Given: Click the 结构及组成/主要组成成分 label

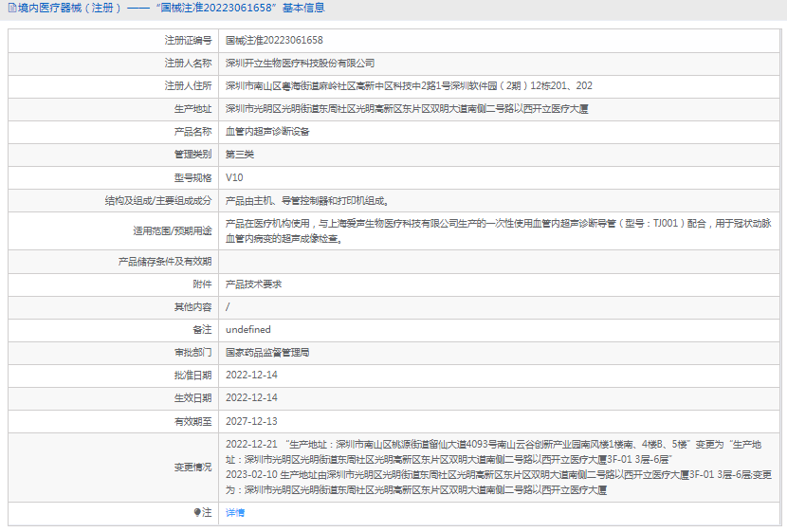Looking at the screenshot, I should tap(158, 201).
